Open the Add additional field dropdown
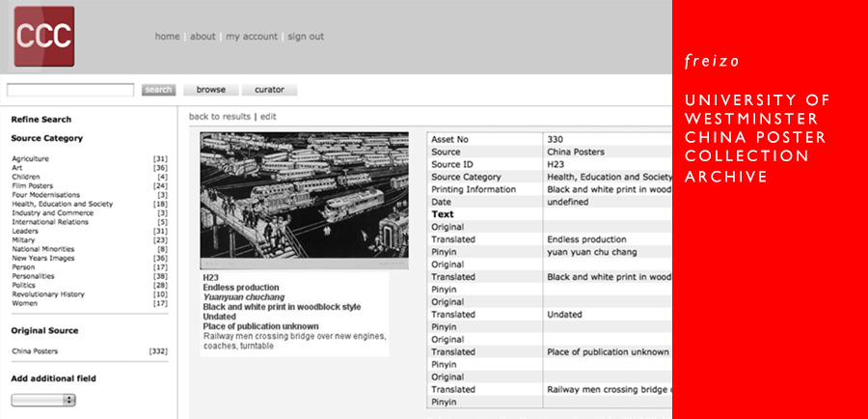Image resolution: width=868 pixels, height=419 pixels. coord(43,400)
